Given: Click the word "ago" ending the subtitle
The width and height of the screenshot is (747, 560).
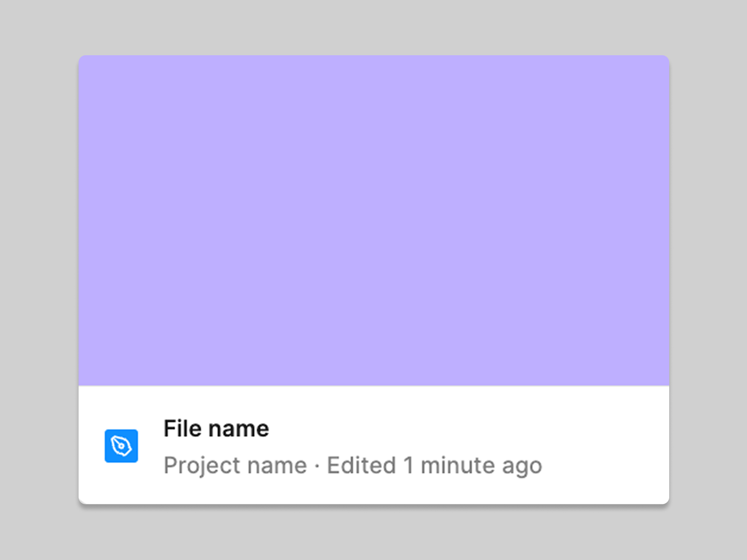Looking at the screenshot, I should tap(522, 466).
